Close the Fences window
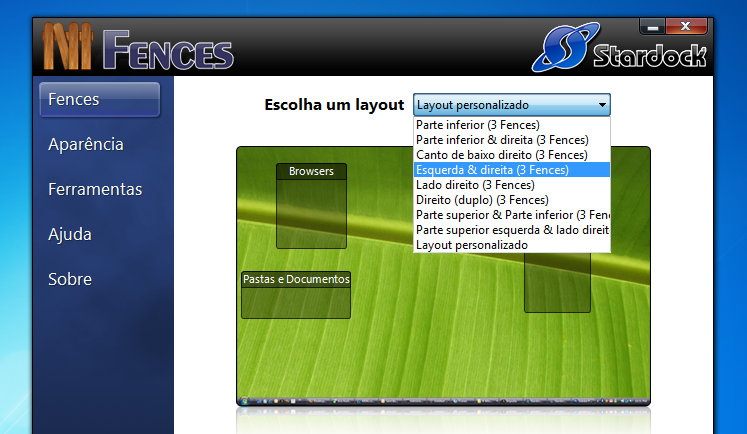The image size is (747, 434). 686,27
